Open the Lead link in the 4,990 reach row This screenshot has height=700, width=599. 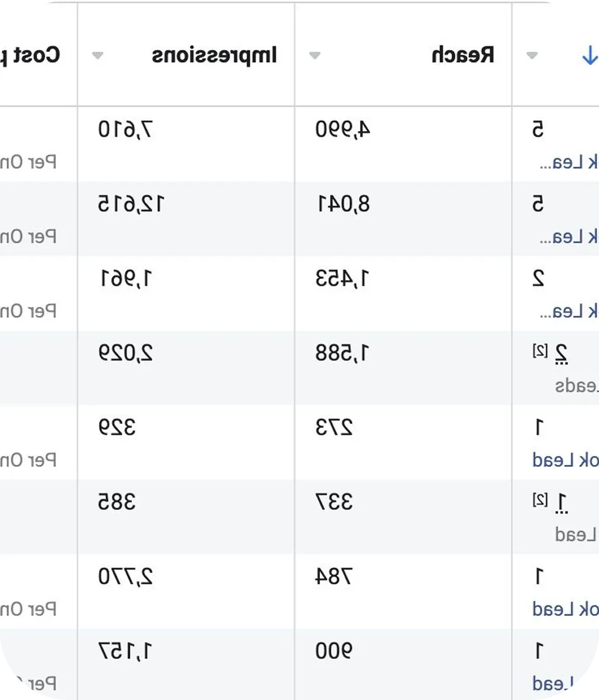point(569,163)
